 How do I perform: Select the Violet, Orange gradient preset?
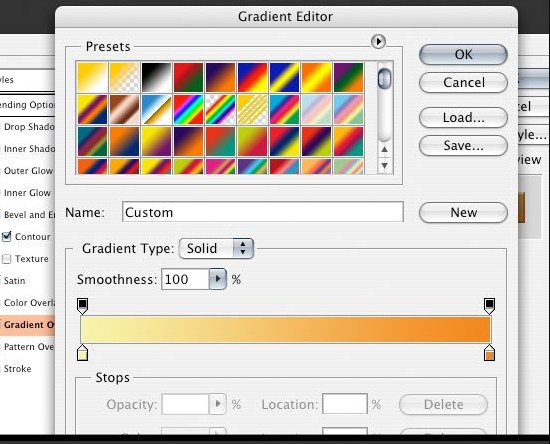pyautogui.click(x=220, y=78)
